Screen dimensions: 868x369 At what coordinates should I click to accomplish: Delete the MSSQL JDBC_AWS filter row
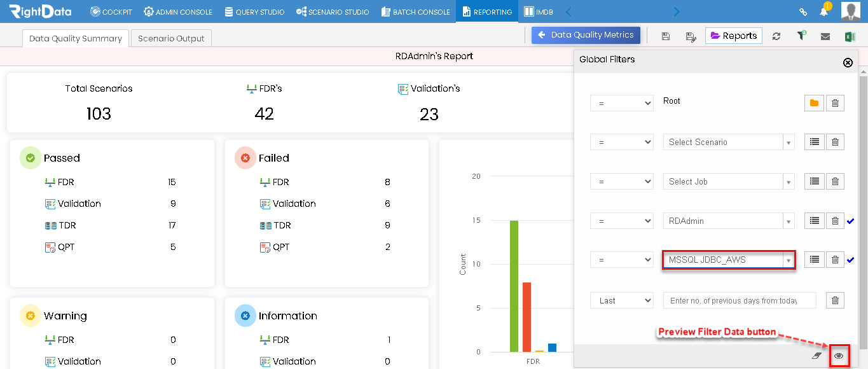point(835,260)
